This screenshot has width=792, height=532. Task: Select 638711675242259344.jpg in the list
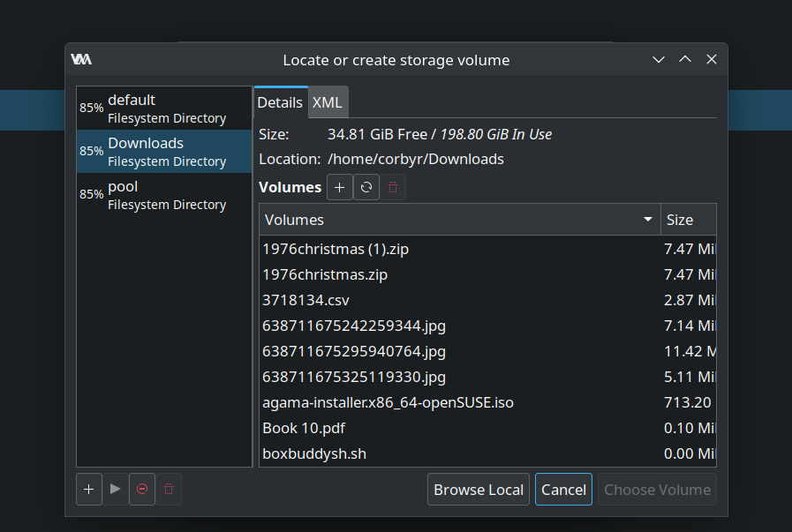487,326
